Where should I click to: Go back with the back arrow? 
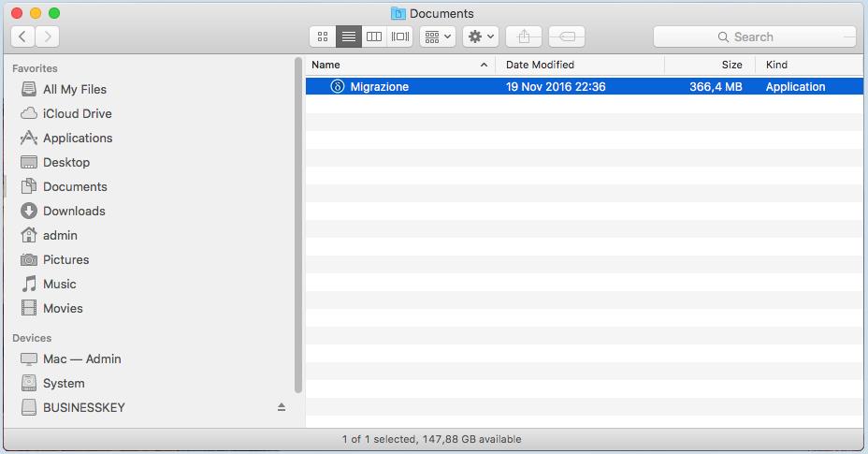22,37
